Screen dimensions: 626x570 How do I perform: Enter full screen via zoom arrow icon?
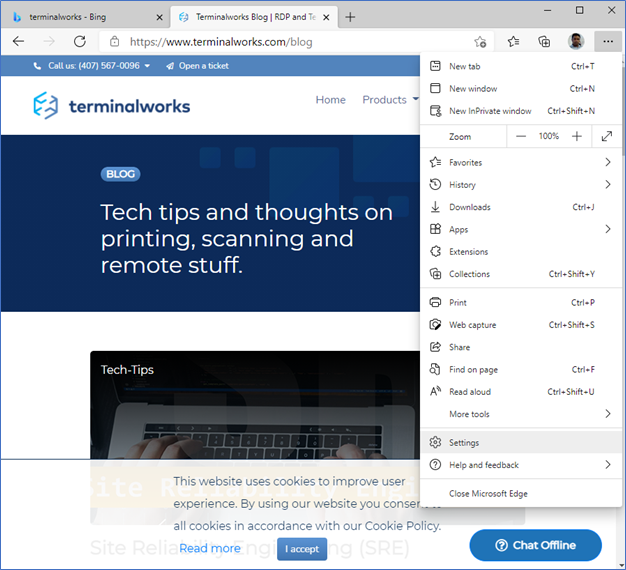click(607, 137)
